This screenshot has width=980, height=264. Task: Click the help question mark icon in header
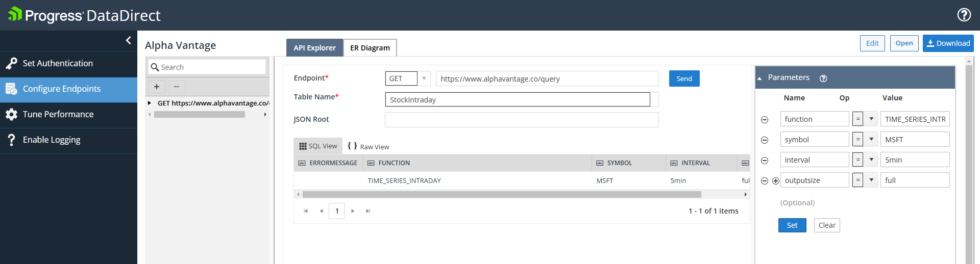964,15
